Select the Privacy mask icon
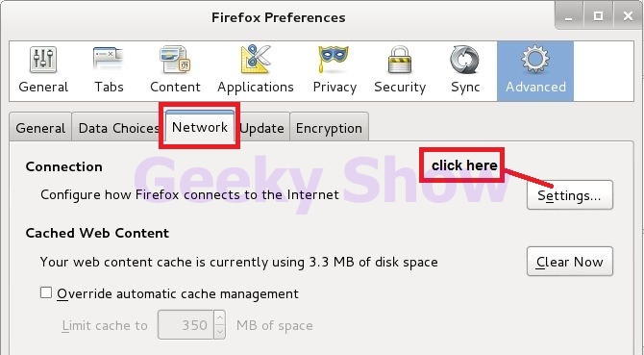The width and height of the screenshot is (644, 355). 334,60
